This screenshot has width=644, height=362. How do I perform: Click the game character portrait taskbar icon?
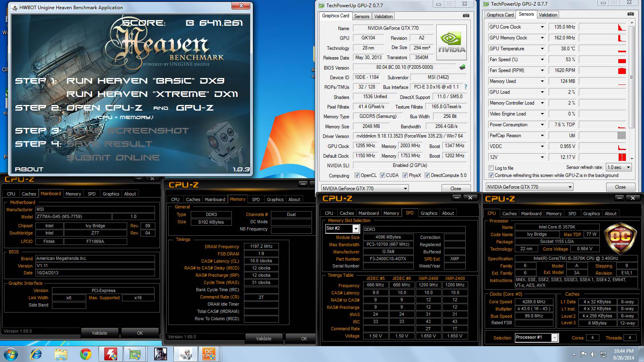[x=160, y=354]
